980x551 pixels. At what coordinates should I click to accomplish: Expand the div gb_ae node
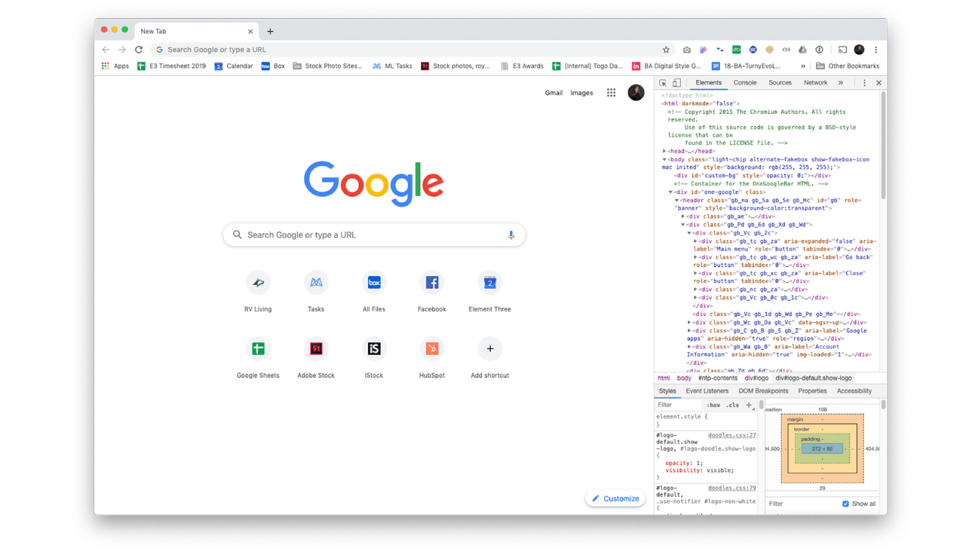tap(683, 216)
